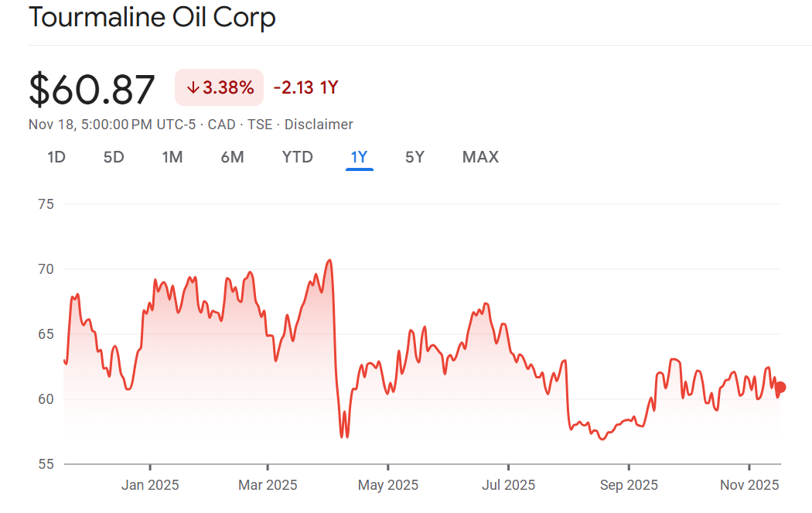Screen dimensions: 812x513
Task: Click the May 2025 axis label
Action: tap(389, 485)
